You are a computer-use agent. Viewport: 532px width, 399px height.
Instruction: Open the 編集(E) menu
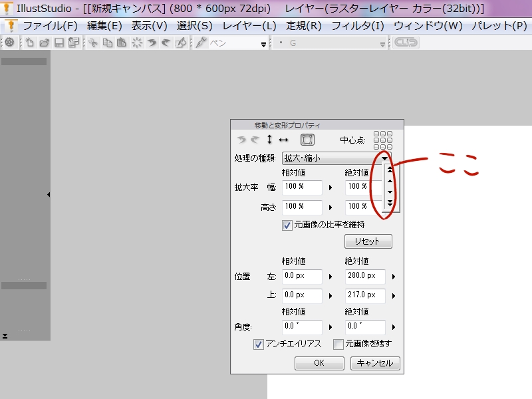(104, 26)
